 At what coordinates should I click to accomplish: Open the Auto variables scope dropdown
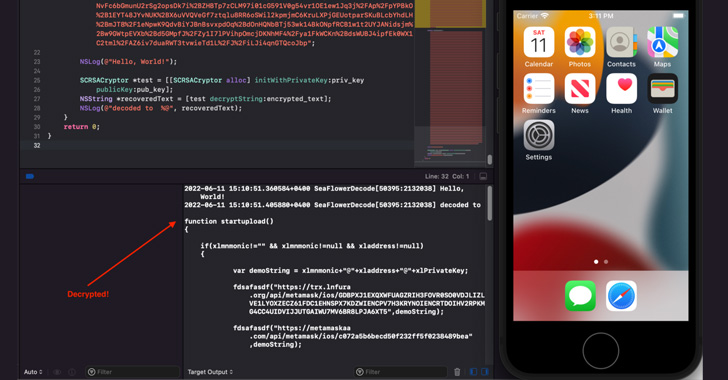click(x=33, y=372)
